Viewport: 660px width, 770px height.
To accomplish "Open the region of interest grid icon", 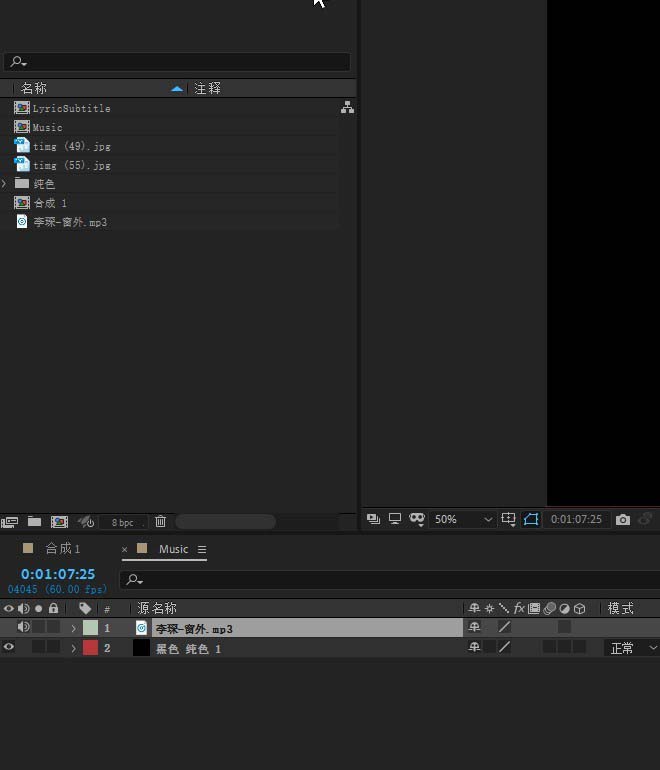I will [x=508, y=519].
